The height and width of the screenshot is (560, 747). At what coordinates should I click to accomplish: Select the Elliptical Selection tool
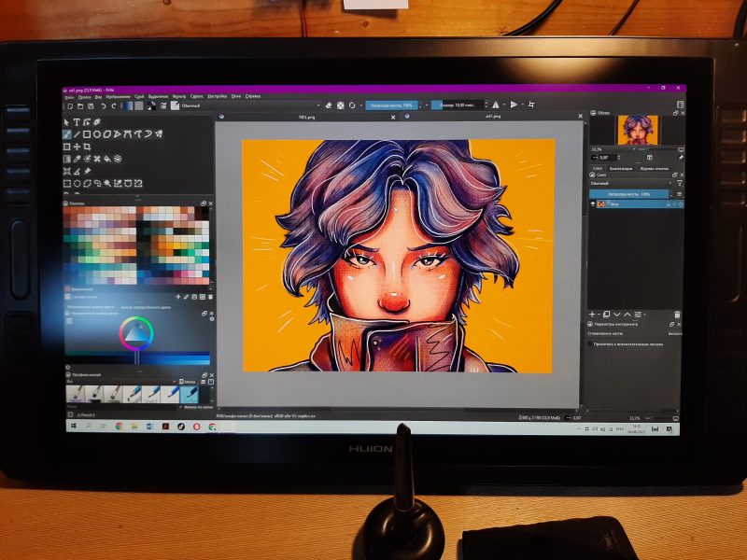point(77,183)
